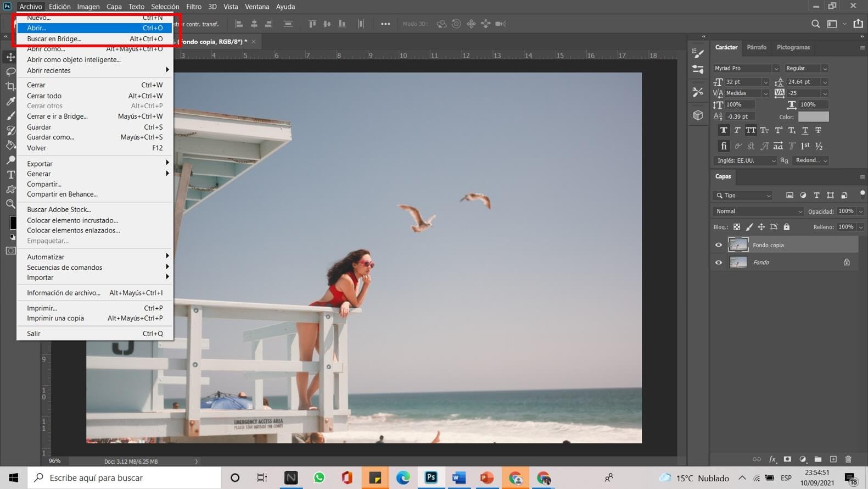Image resolution: width=868 pixels, height=489 pixels.
Task: Toggle visibility of the Fondo layer
Action: (719, 263)
